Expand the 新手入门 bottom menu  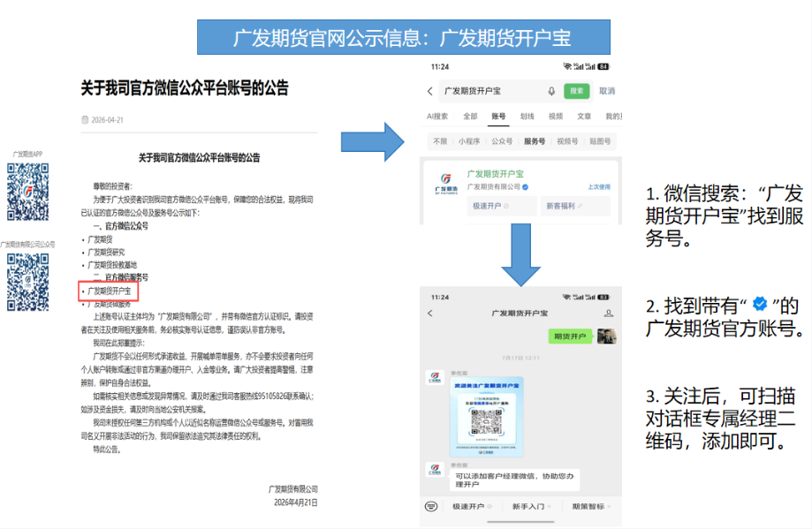tap(531, 506)
